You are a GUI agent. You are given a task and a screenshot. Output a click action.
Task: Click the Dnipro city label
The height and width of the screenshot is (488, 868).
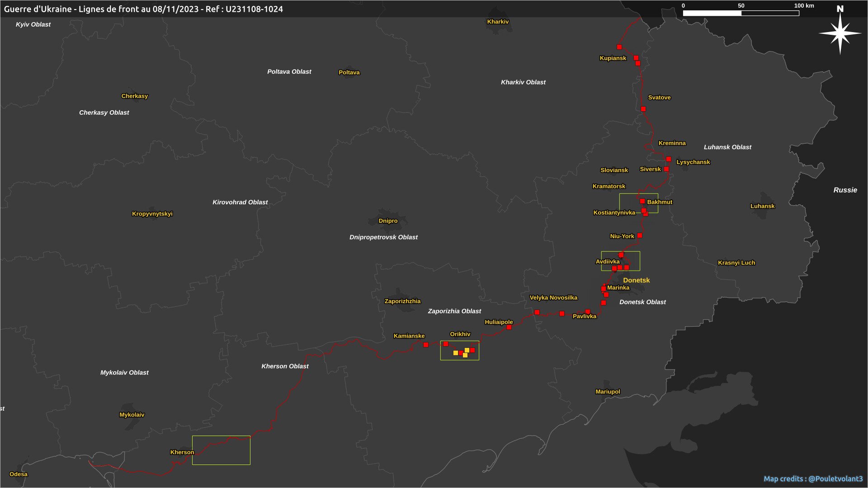point(388,221)
